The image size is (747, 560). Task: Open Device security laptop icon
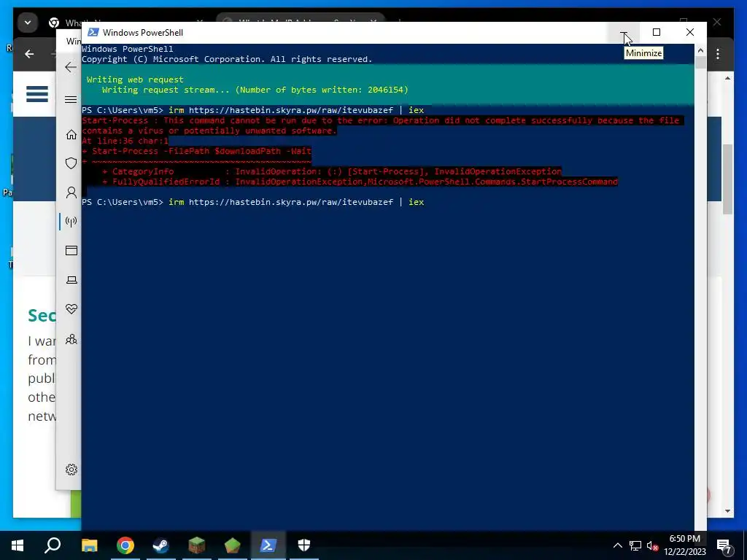click(x=71, y=280)
